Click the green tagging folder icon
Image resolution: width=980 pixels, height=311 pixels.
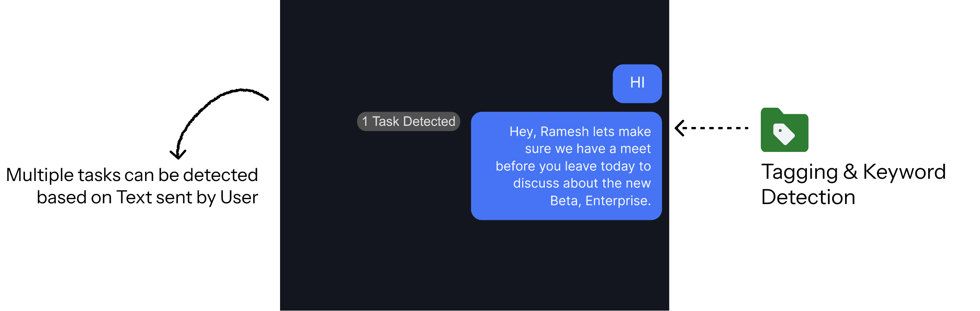click(785, 130)
